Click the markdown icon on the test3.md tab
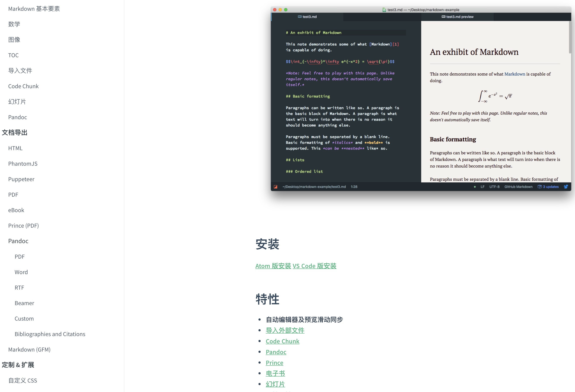Image resolution: width=575 pixels, height=392 pixels. coord(300,17)
